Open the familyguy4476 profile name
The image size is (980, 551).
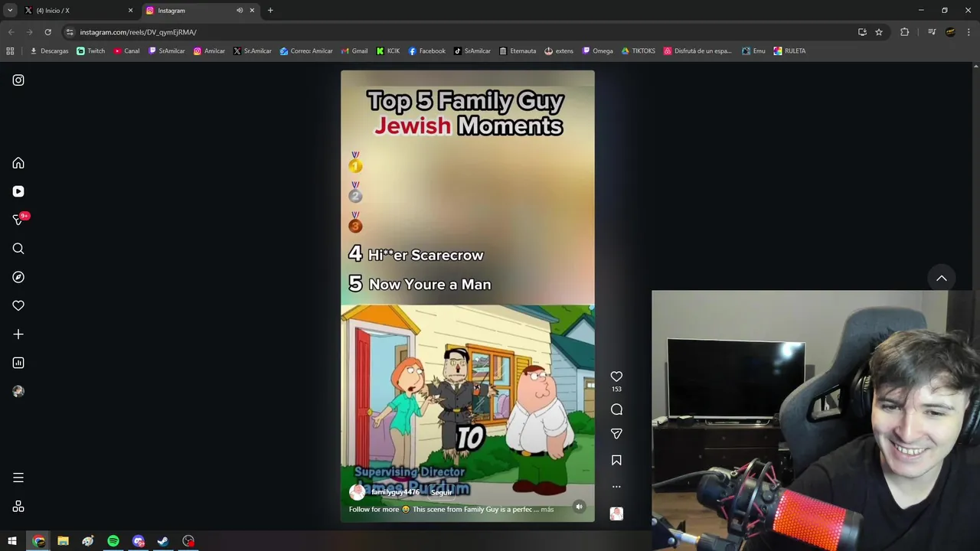point(395,492)
